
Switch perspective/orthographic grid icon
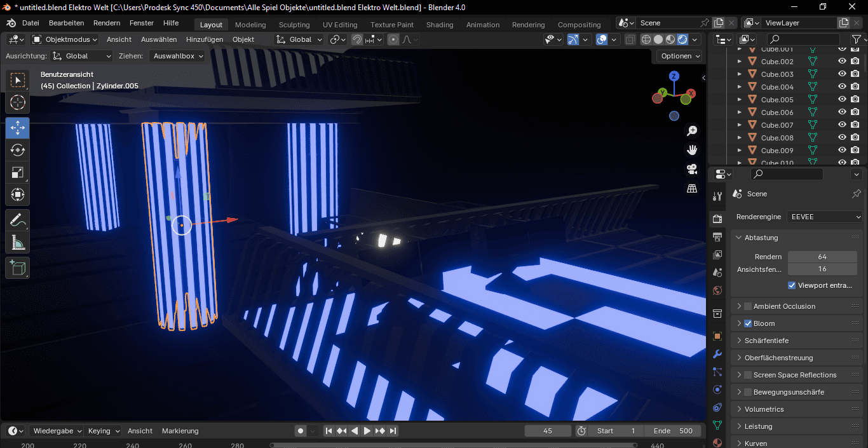click(692, 189)
